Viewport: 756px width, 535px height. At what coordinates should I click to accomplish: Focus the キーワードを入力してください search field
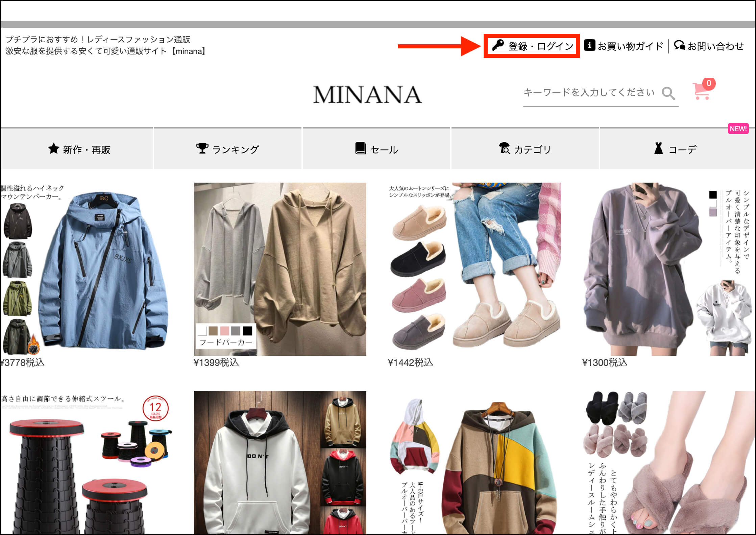589,93
